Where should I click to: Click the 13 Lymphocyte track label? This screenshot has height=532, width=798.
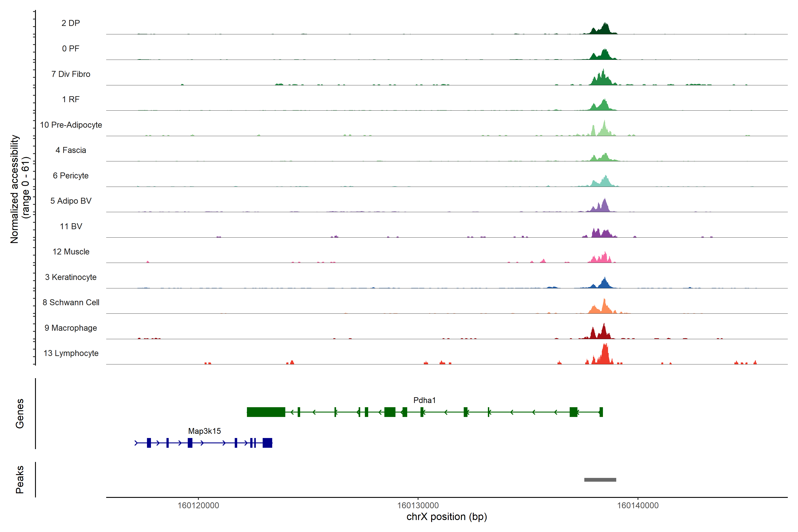point(71,353)
